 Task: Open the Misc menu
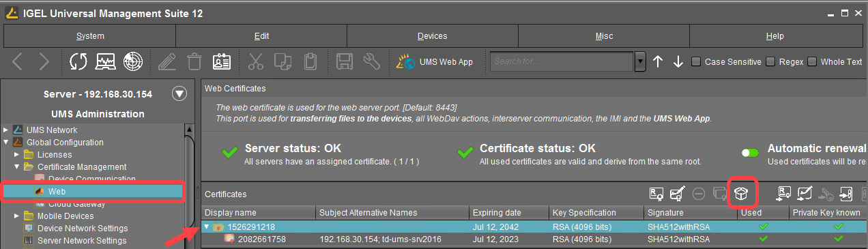pyautogui.click(x=604, y=36)
